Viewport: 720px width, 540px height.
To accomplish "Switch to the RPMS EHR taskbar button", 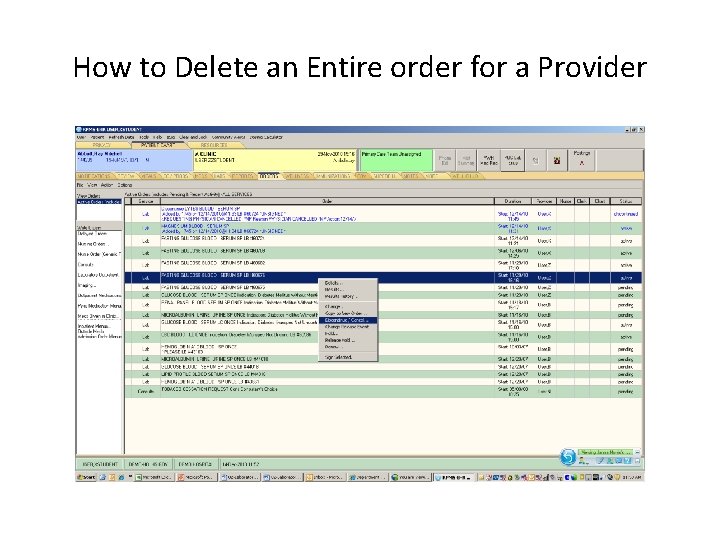I will point(454,478).
